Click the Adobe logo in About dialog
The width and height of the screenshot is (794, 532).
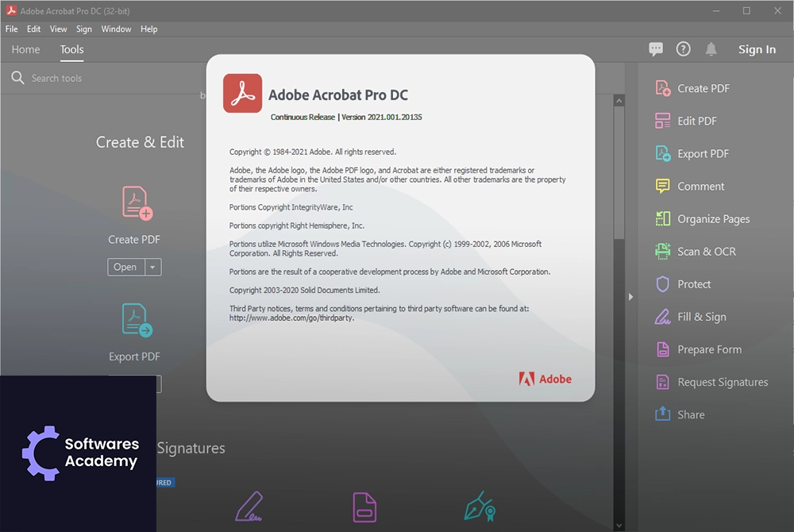[x=545, y=379]
